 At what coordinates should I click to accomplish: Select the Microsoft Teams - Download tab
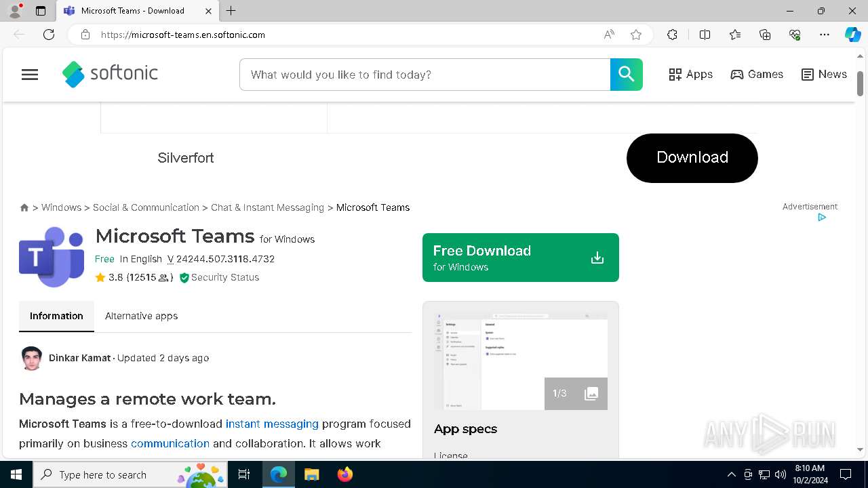[x=138, y=11]
